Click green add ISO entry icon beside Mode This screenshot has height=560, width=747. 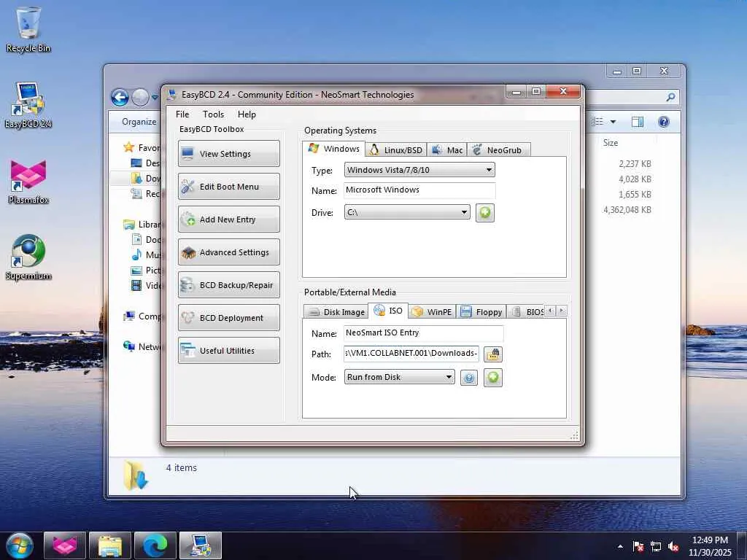(x=492, y=378)
